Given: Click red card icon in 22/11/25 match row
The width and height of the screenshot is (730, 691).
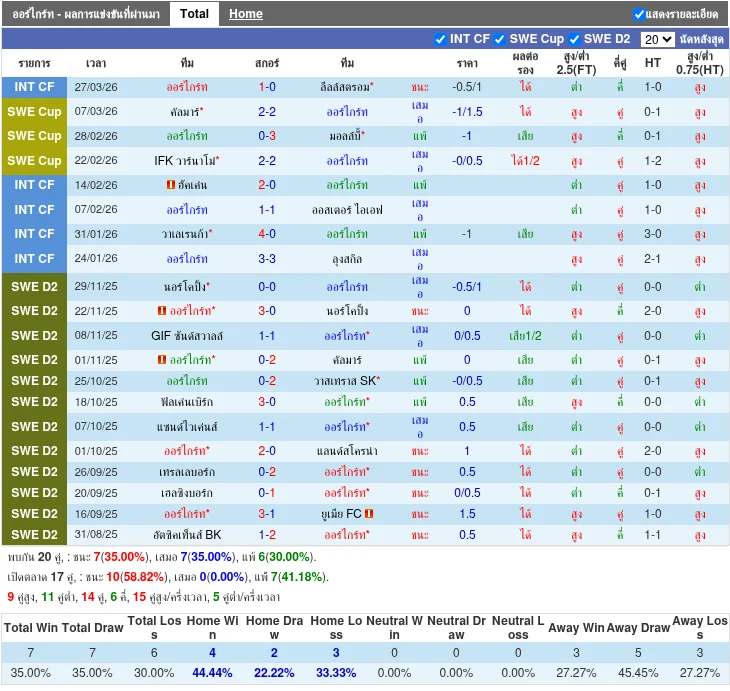Looking at the screenshot, I should pyautogui.click(x=161, y=311).
